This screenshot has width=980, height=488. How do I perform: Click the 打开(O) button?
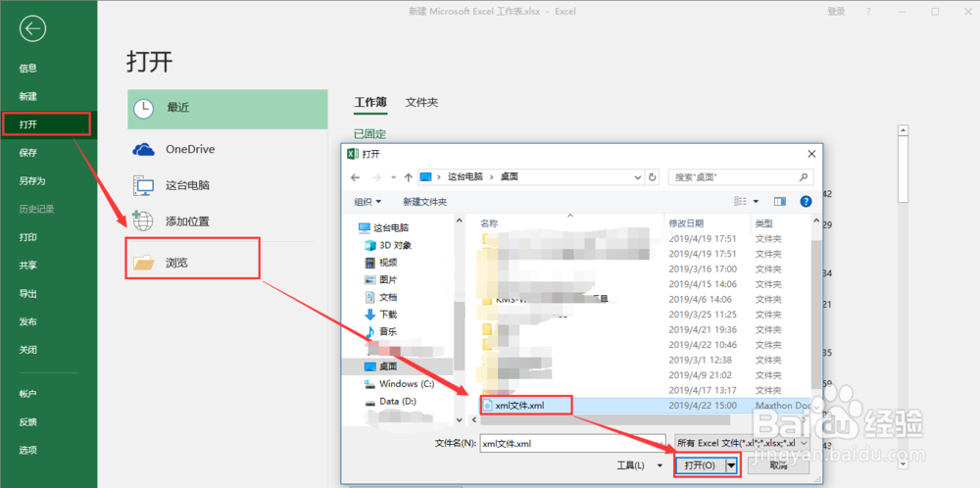pyautogui.click(x=700, y=465)
